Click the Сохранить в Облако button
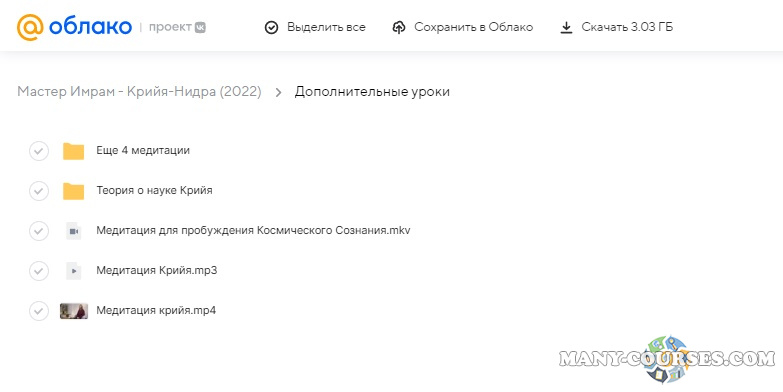Image resolution: width=783 pixels, height=392 pixels. (x=462, y=27)
